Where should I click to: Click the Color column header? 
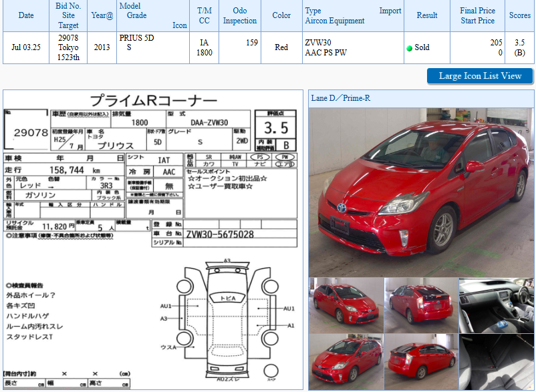point(281,15)
